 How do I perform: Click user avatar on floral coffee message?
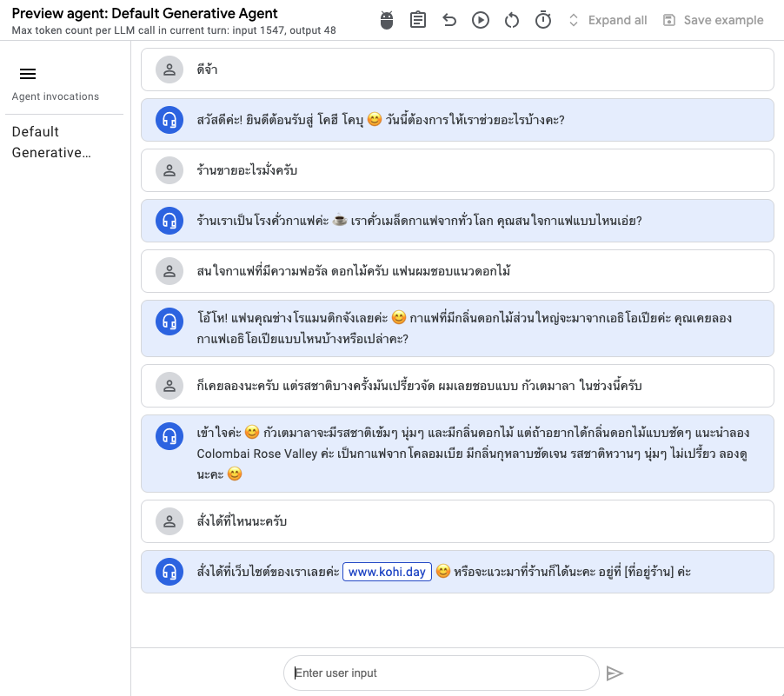tap(169, 271)
